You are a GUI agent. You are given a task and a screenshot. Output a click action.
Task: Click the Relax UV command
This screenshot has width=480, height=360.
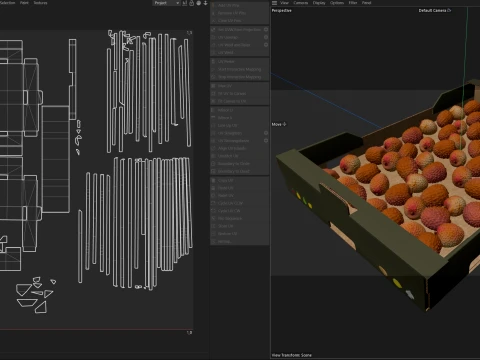(240, 196)
